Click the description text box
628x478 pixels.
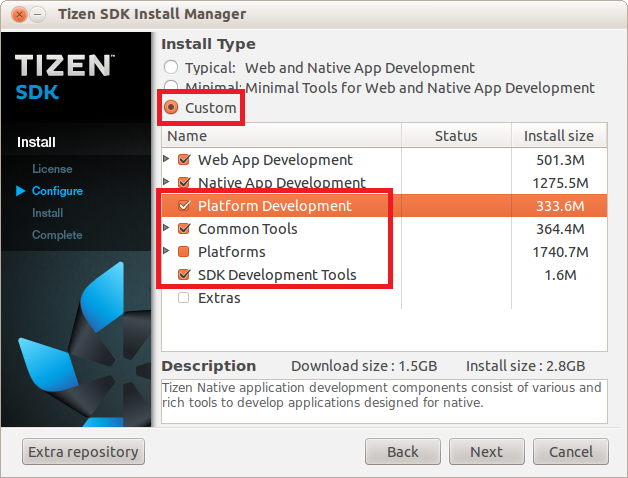point(384,401)
